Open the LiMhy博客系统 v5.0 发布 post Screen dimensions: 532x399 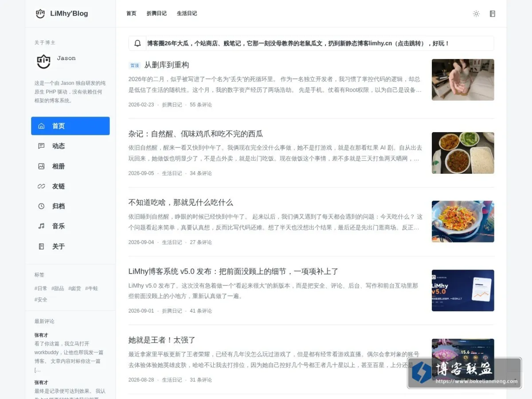[233, 271]
